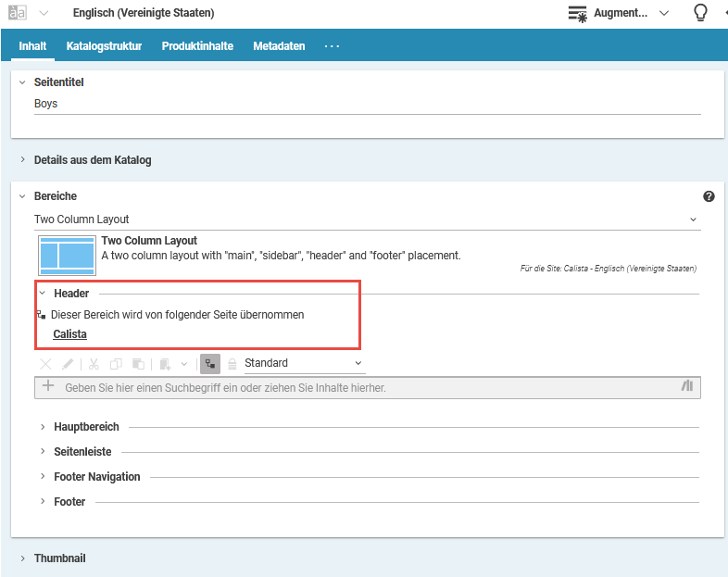
Task: Switch to the Metadaten tab
Action: click(279, 45)
